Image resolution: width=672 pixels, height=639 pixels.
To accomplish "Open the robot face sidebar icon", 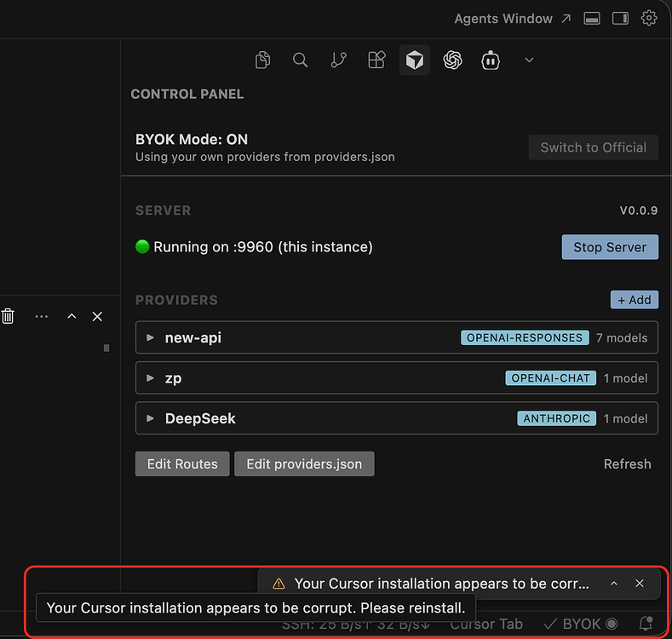I will pos(491,60).
